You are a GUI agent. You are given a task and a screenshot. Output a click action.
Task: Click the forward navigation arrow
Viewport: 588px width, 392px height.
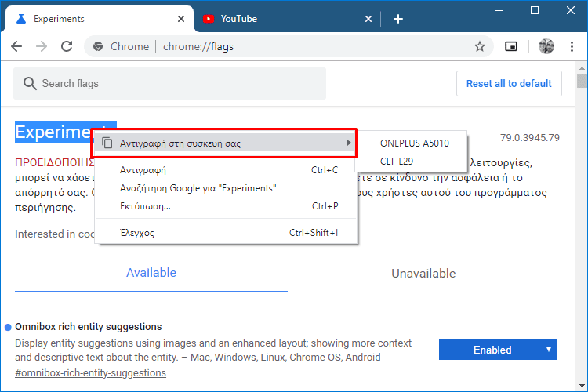tap(42, 46)
